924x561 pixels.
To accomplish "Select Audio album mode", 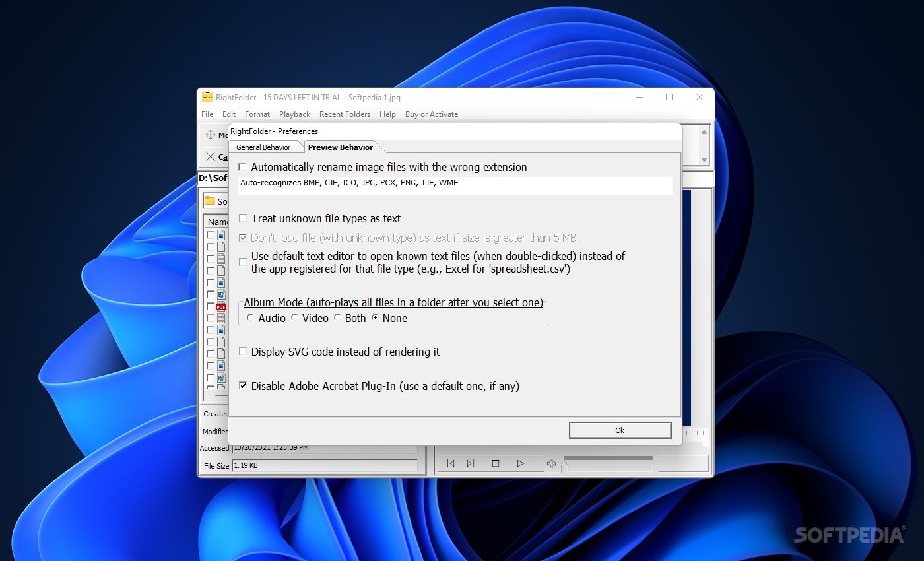I will coord(250,318).
